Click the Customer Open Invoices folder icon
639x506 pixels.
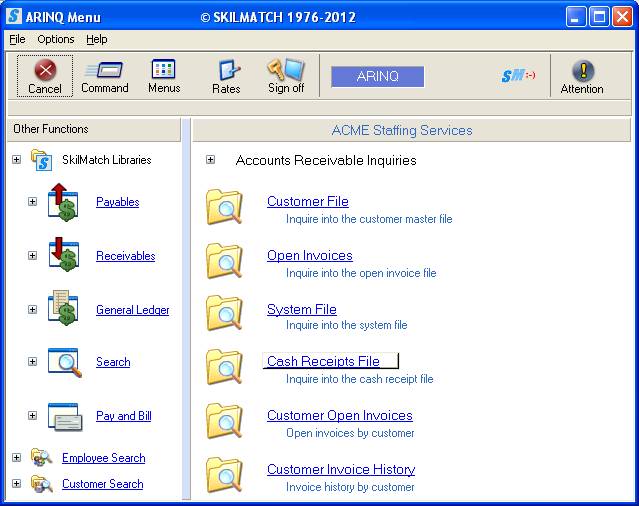point(225,421)
